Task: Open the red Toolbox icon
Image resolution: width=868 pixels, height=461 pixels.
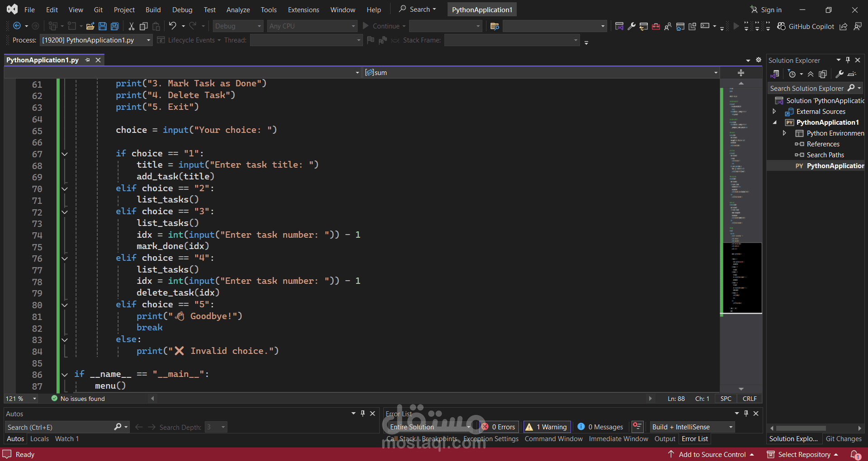Action: point(656,26)
